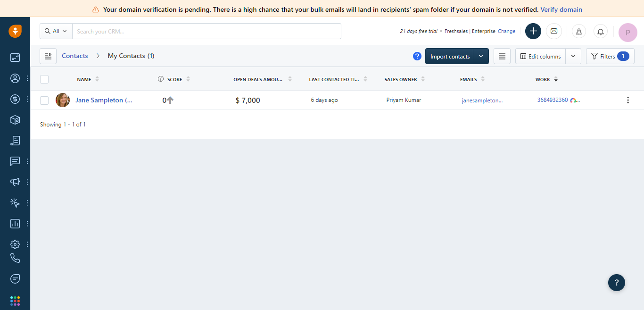
Task: Click the janesampleton email link
Action: pyautogui.click(x=482, y=101)
